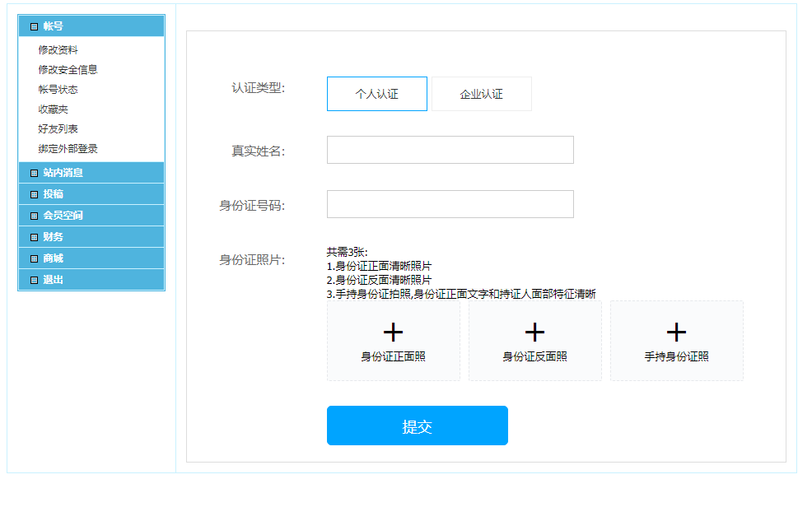This screenshot has height=507, width=812.
Task: Expand the 商城 menu section
Action: pyautogui.click(x=54, y=258)
